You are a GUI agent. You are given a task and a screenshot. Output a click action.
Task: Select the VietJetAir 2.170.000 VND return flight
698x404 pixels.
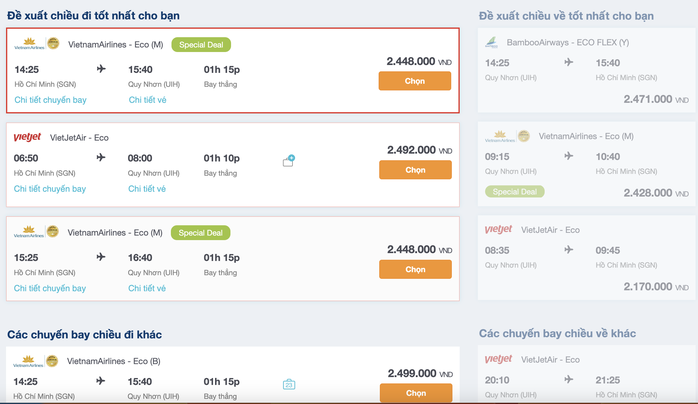pyautogui.click(x=586, y=258)
